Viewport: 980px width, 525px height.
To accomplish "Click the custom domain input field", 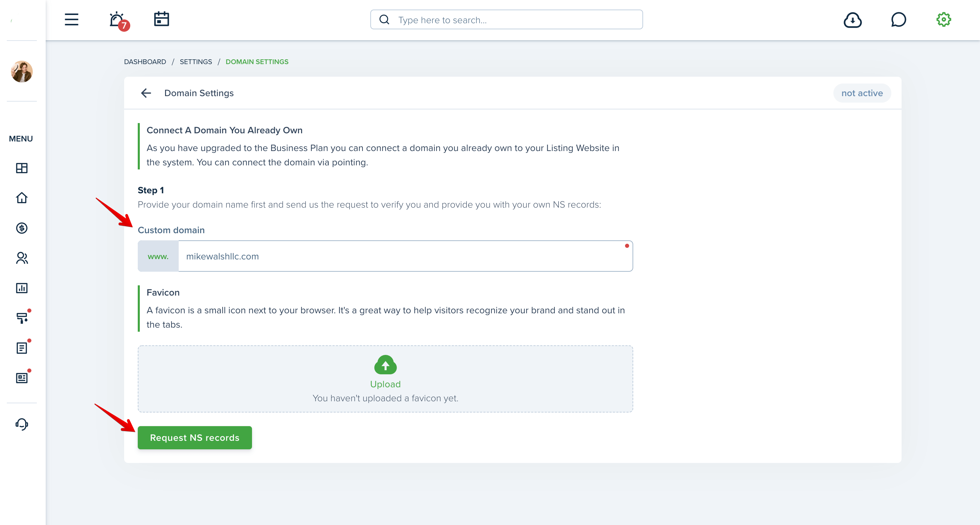I will coord(405,256).
